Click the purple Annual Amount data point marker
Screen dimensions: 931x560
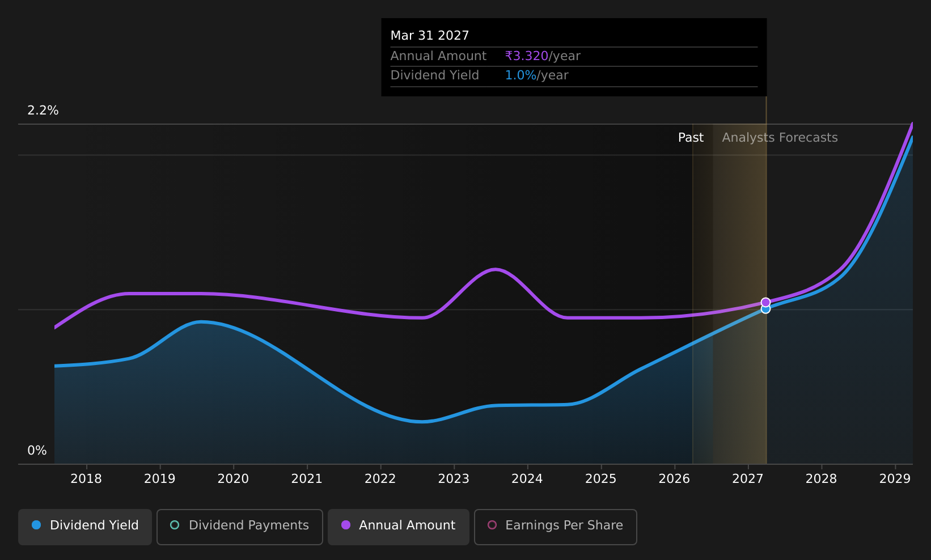coord(765,302)
